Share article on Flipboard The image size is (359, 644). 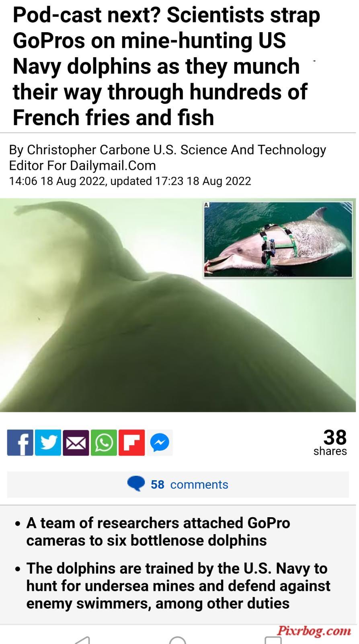(131, 443)
